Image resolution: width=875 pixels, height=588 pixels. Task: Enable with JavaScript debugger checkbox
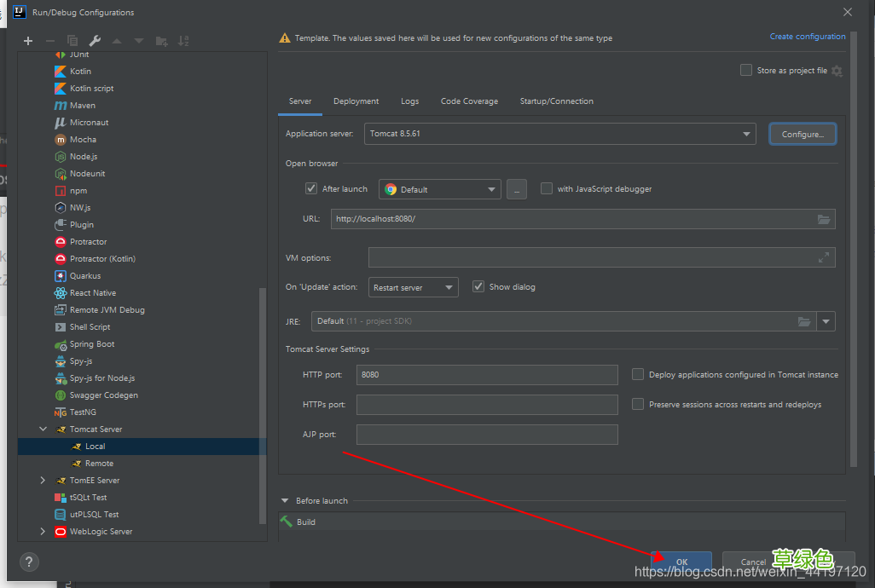point(547,189)
